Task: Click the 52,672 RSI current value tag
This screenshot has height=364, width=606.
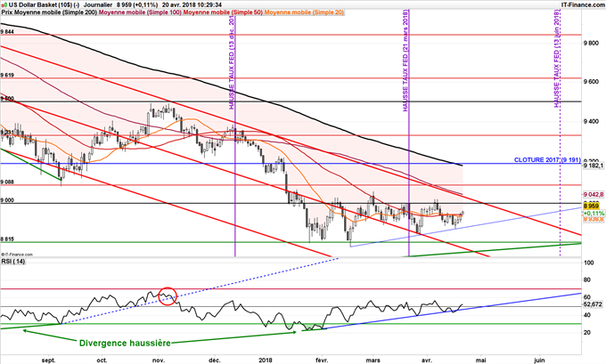Action: [x=594, y=304]
